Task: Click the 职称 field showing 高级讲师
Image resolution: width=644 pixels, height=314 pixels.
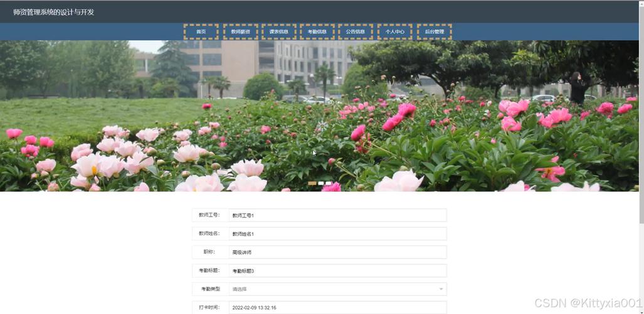Action: 337,252
